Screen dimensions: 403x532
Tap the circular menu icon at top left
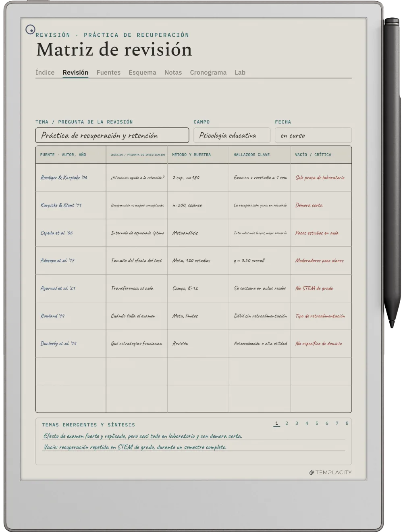(x=30, y=29)
